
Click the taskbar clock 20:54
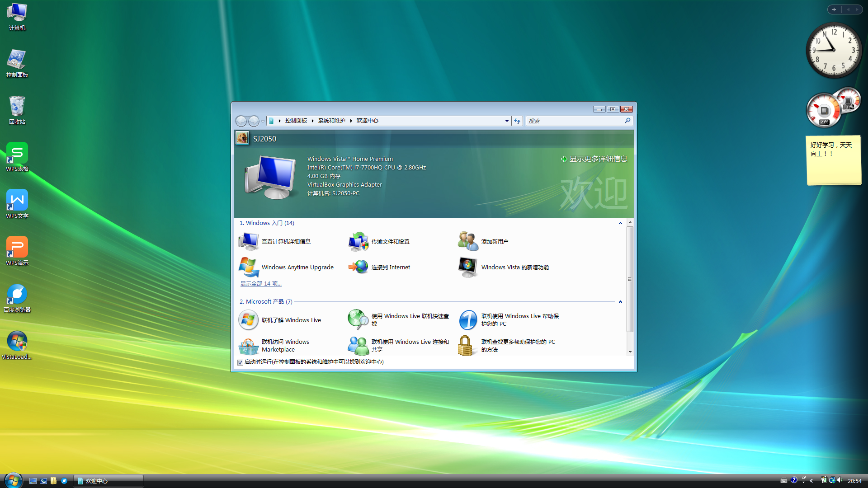point(854,481)
